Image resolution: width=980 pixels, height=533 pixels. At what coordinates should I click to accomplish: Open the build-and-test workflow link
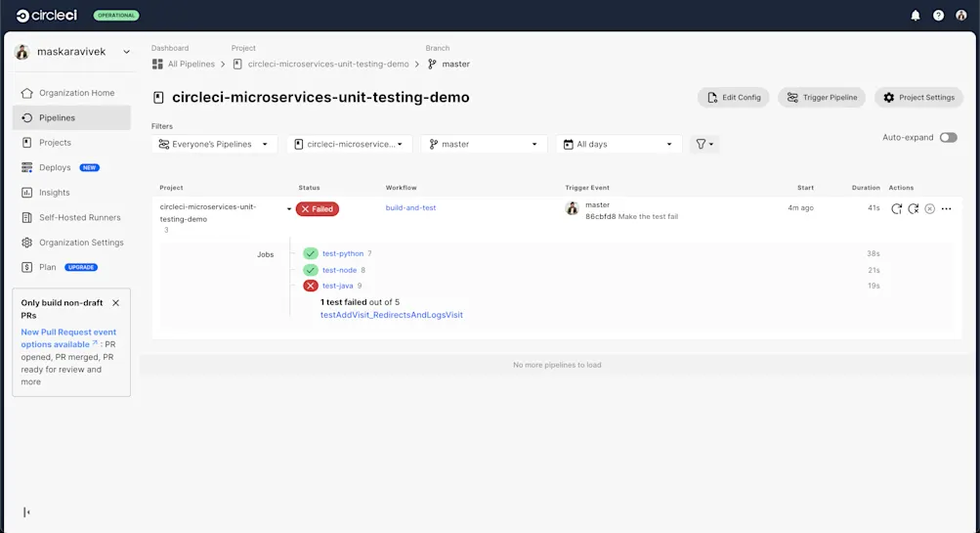coord(410,207)
